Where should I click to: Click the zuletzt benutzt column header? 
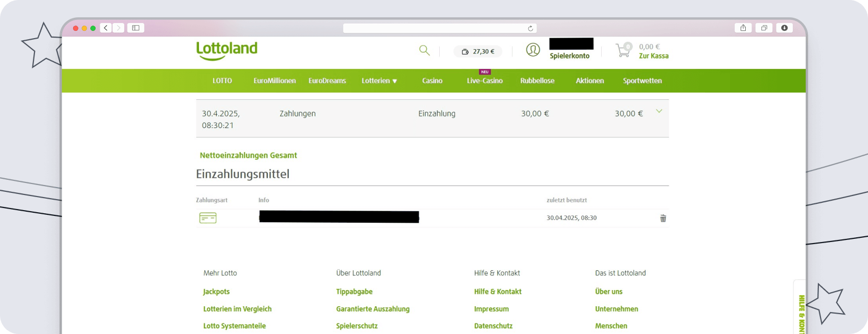[x=567, y=200]
